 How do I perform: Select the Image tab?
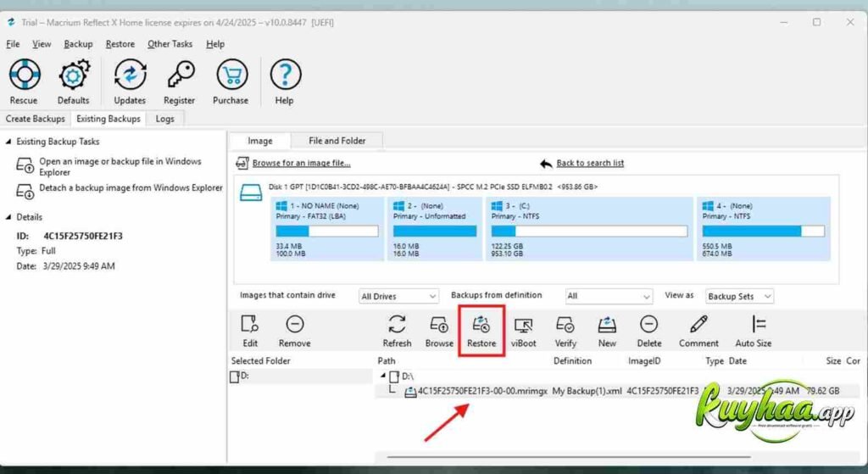tap(260, 141)
